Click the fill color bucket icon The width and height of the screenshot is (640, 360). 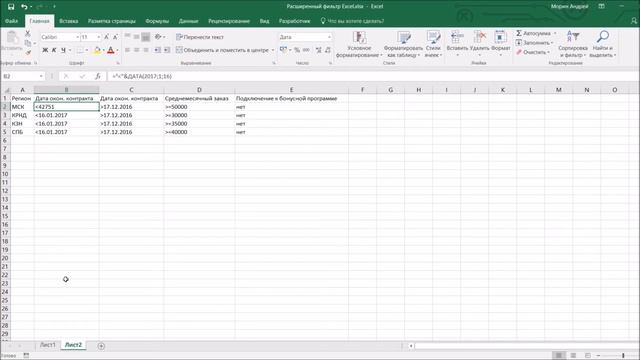click(x=97, y=50)
